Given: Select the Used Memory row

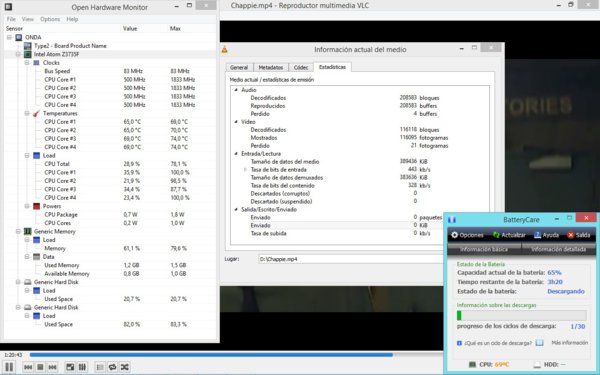Looking at the screenshot, I should tap(111, 265).
